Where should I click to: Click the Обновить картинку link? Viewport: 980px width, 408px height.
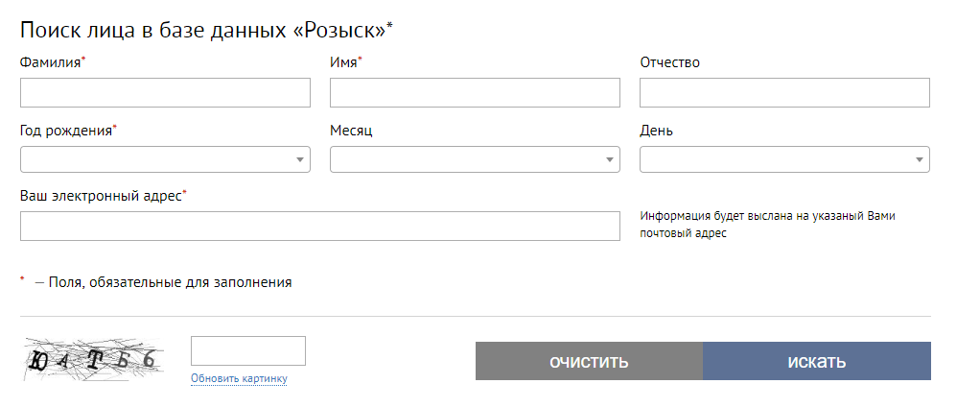(x=239, y=378)
